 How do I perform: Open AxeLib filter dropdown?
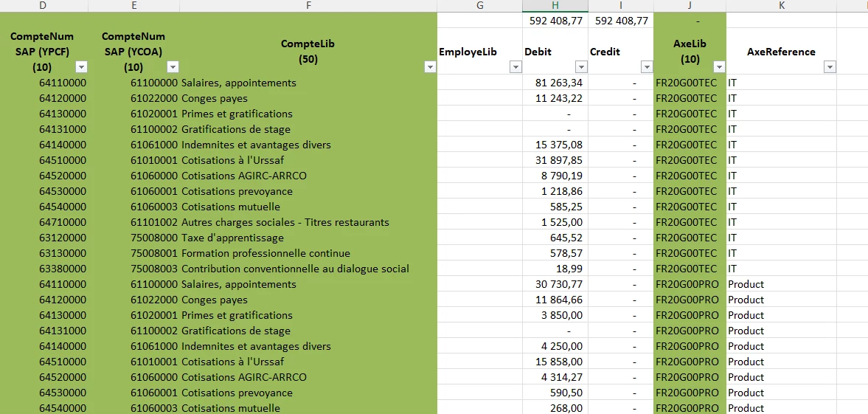(719, 67)
